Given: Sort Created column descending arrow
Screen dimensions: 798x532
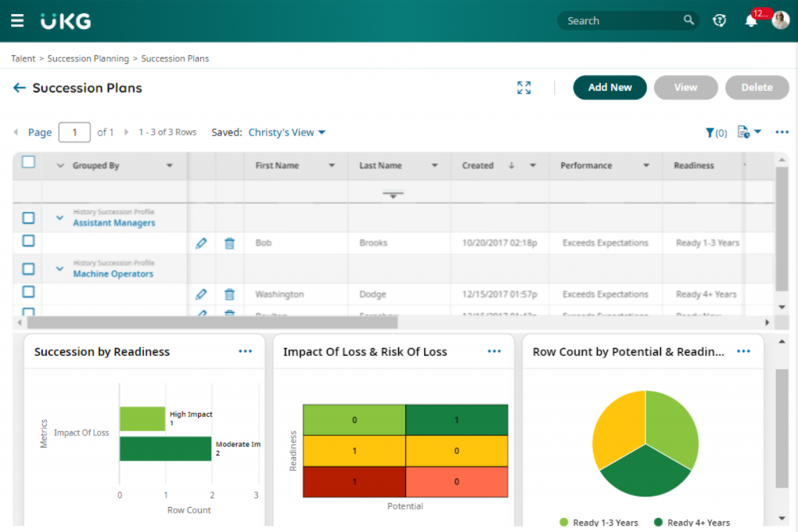Looking at the screenshot, I should point(511,165).
